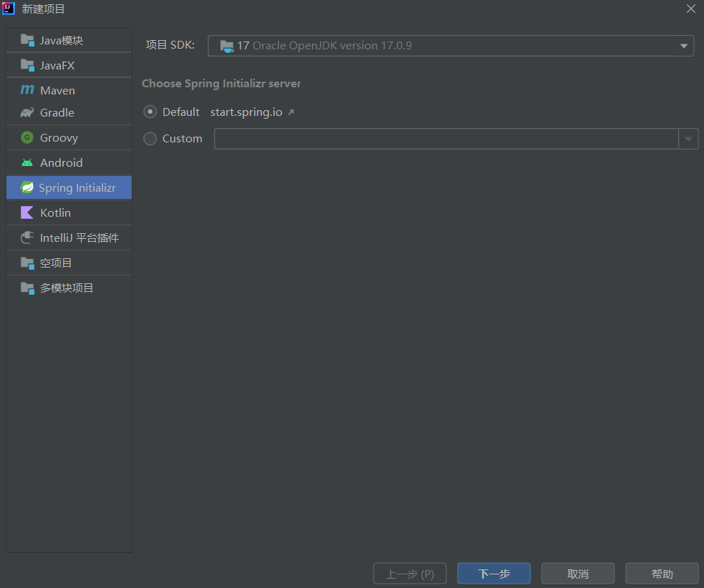Screen dimensions: 704x588
Task: Click the Maven 'm' icon
Action: click(x=27, y=90)
